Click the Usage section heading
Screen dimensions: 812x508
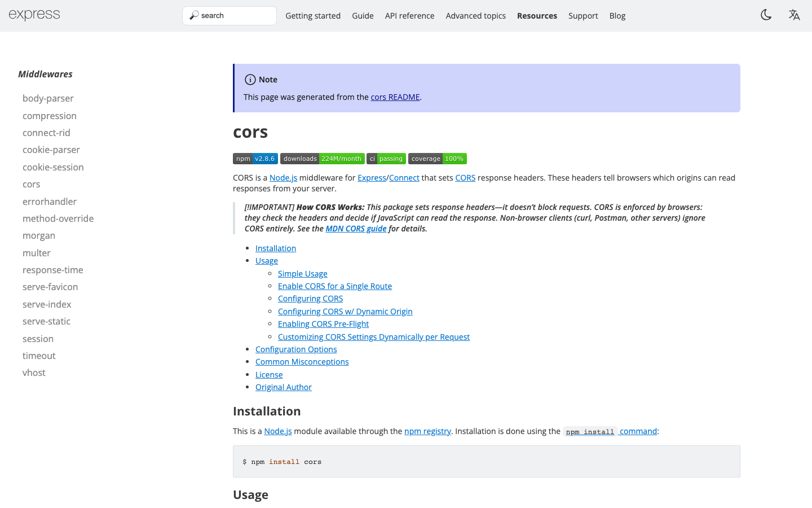(x=250, y=495)
